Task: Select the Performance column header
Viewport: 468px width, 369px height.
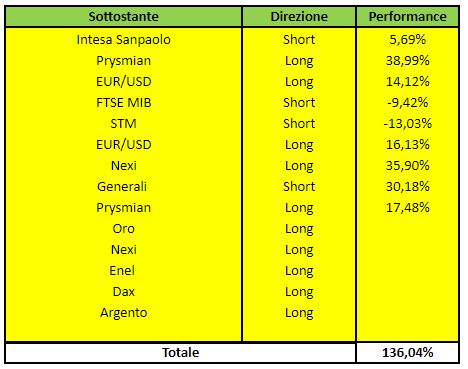Action: coord(407,16)
